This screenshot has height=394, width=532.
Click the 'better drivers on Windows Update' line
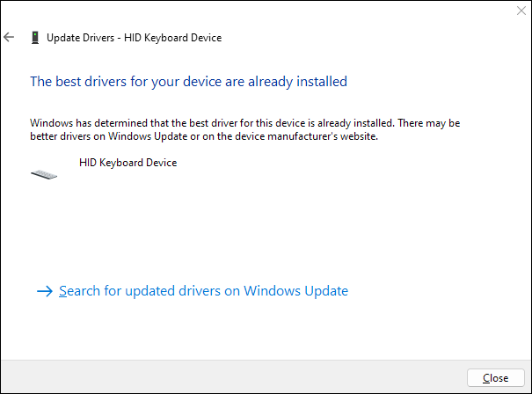click(204, 136)
